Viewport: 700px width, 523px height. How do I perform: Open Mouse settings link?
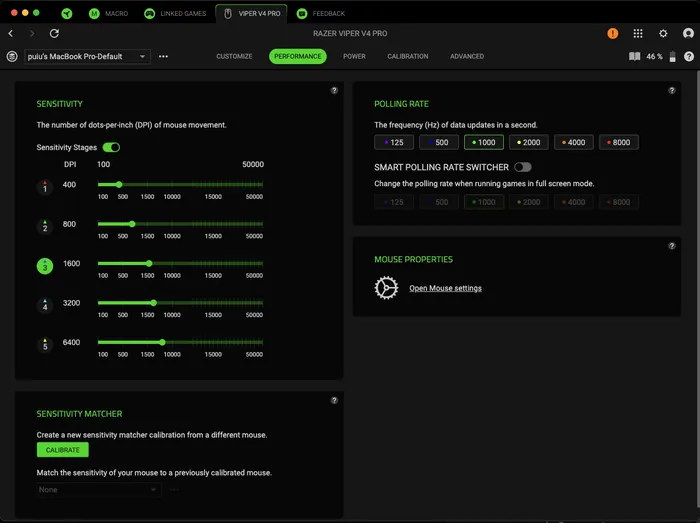446,288
